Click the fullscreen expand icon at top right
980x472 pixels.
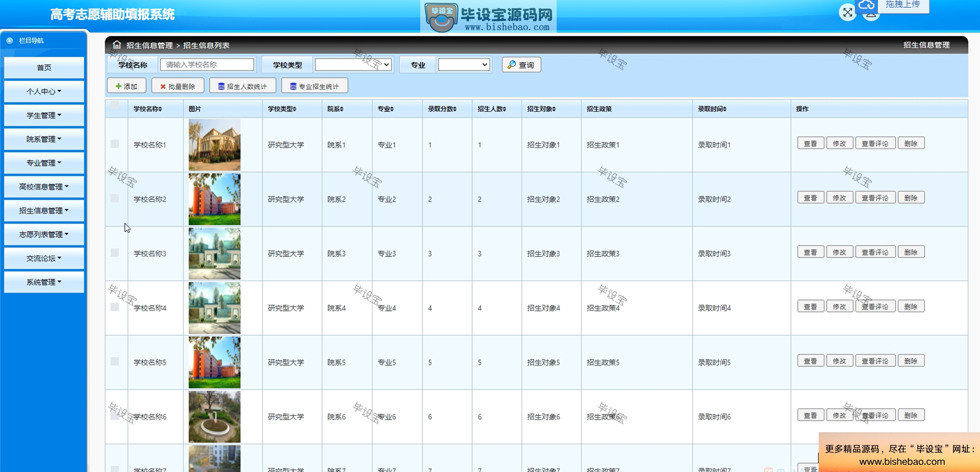click(x=847, y=12)
